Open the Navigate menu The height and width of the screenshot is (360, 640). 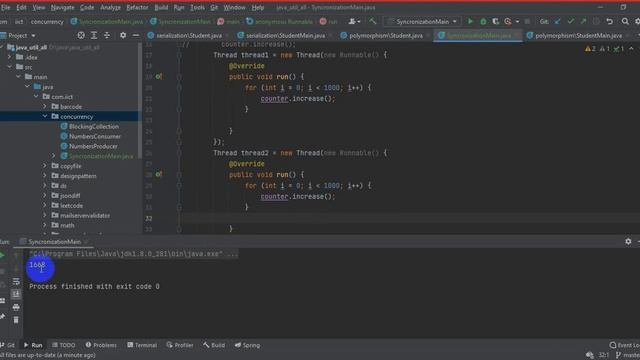[x=62, y=7]
